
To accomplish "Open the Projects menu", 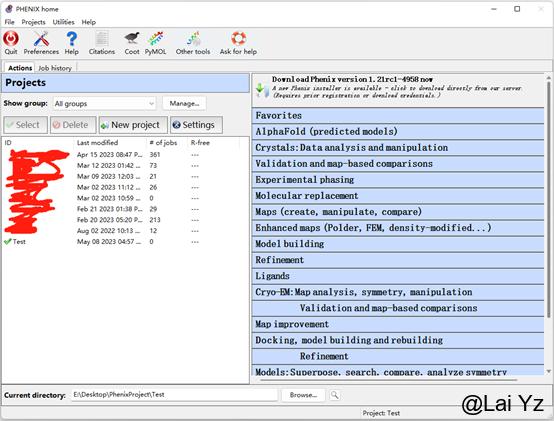I will coord(33,22).
